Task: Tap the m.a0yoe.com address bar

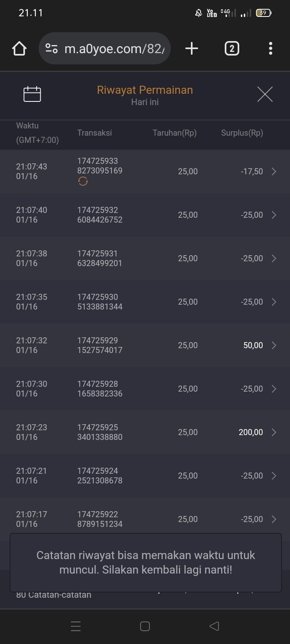Action: pos(114,49)
